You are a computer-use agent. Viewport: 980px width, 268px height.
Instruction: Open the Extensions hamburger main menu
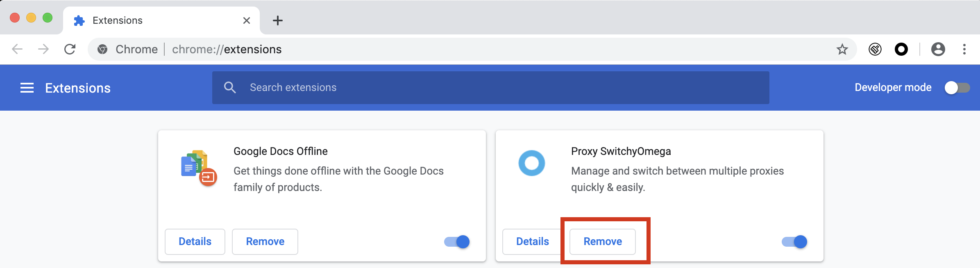tap(27, 88)
